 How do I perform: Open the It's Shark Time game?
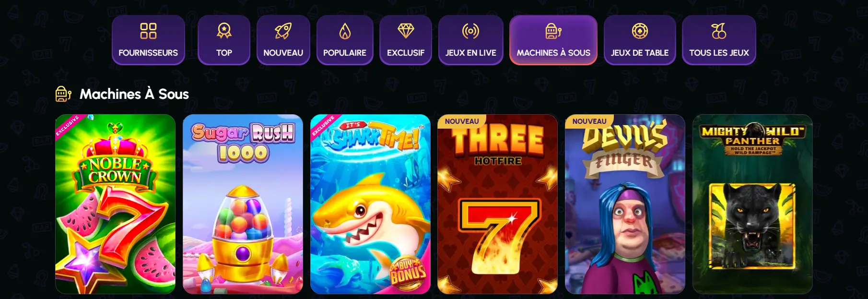tap(370, 204)
